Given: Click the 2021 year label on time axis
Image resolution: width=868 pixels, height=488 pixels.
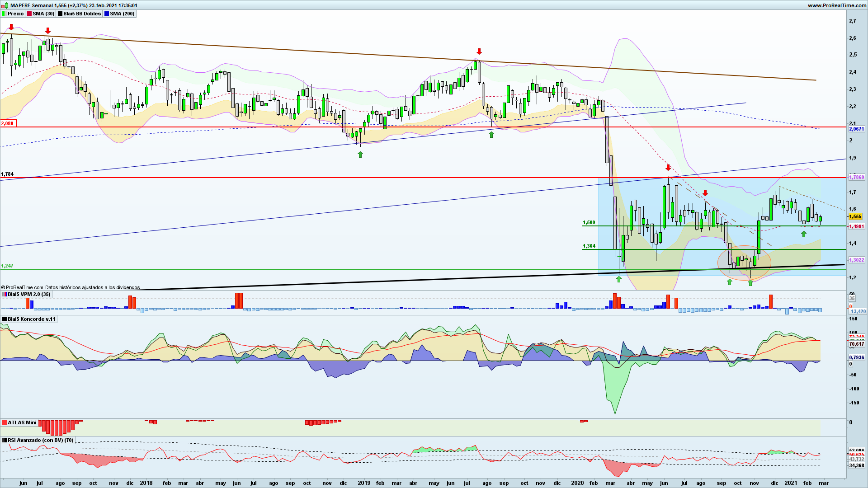Looking at the screenshot, I should point(791,483).
